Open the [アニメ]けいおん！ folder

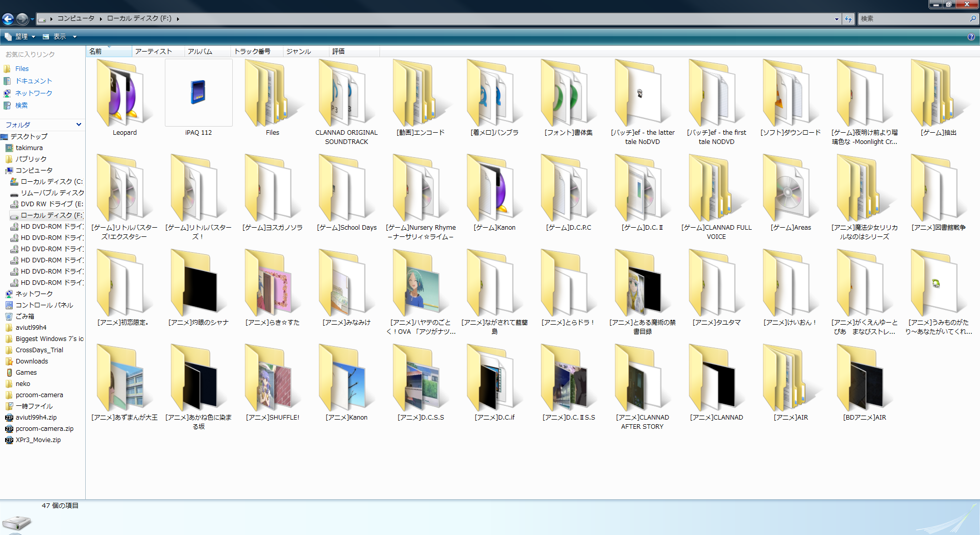pyautogui.click(x=791, y=283)
